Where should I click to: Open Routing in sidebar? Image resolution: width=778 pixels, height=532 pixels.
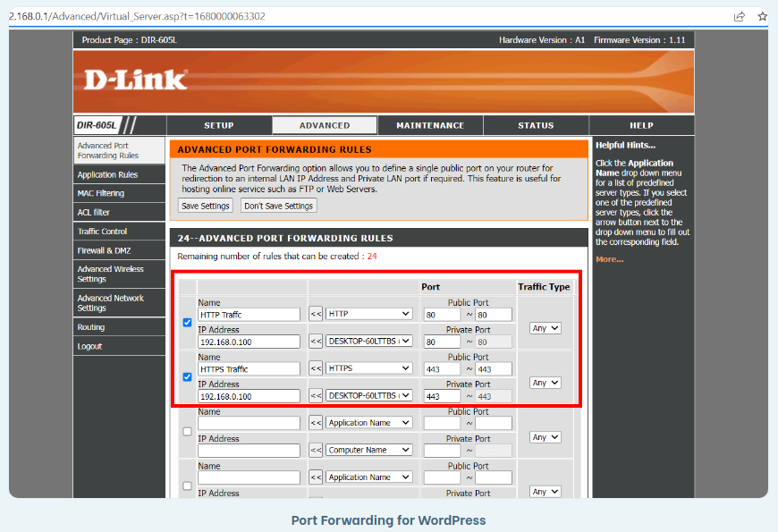pyautogui.click(x=119, y=327)
